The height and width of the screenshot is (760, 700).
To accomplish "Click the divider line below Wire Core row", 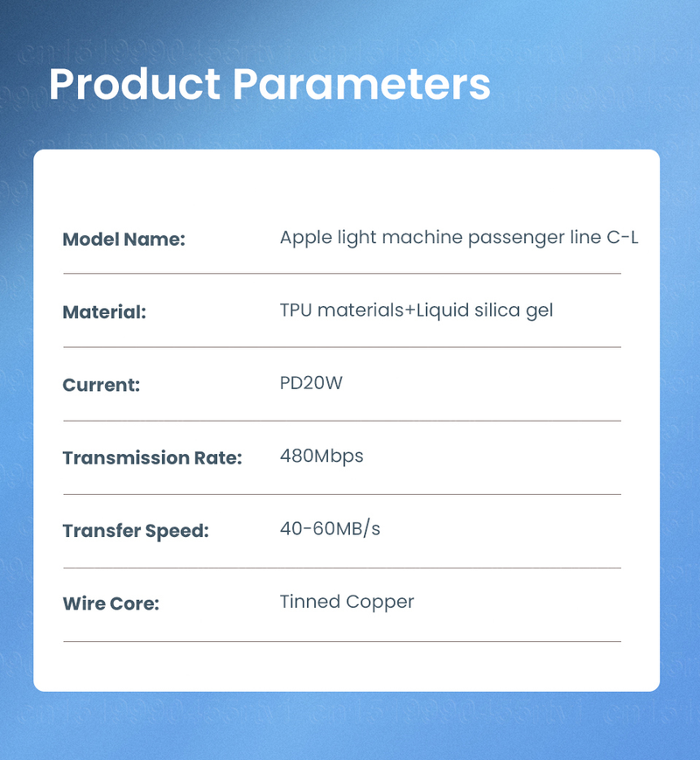I will tap(342, 641).
